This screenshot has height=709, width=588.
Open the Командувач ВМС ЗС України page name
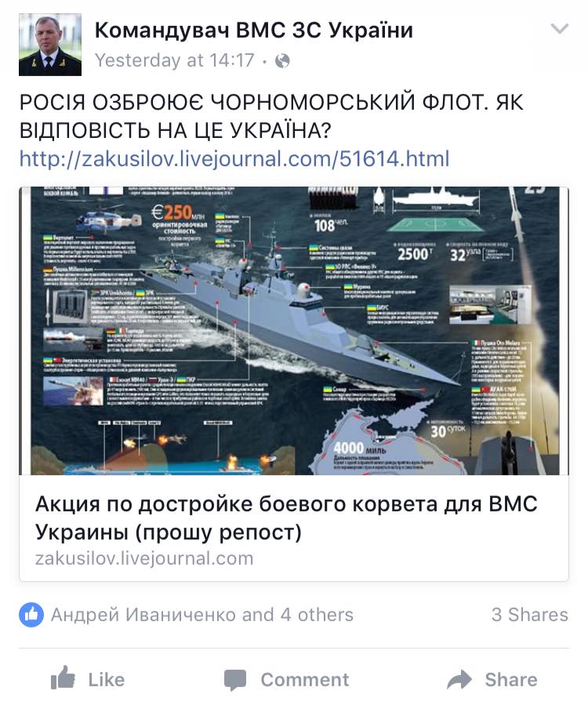pyautogui.click(x=253, y=31)
